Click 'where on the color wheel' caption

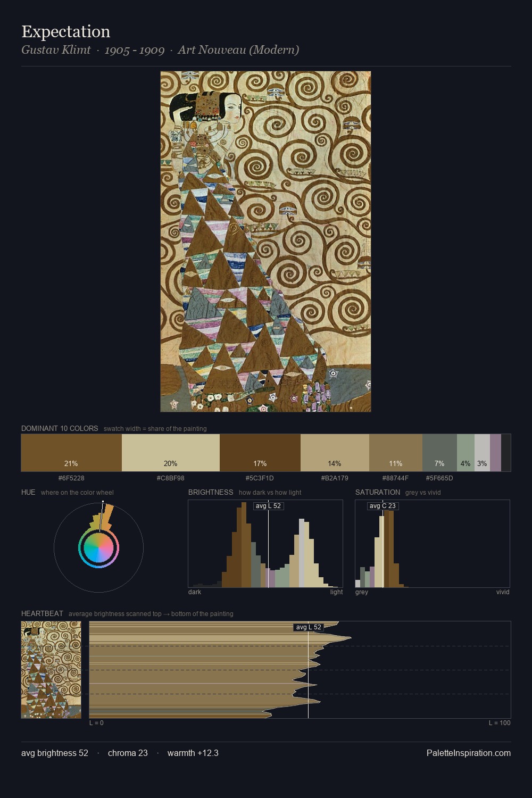tap(77, 493)
